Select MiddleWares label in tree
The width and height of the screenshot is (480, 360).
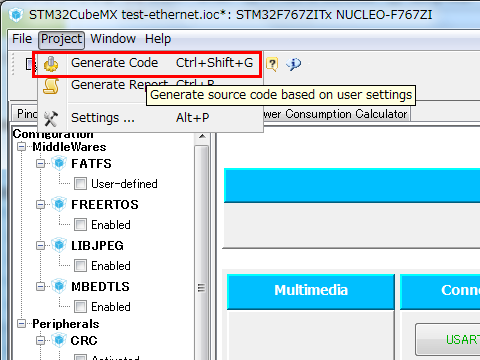pos(69,147)
